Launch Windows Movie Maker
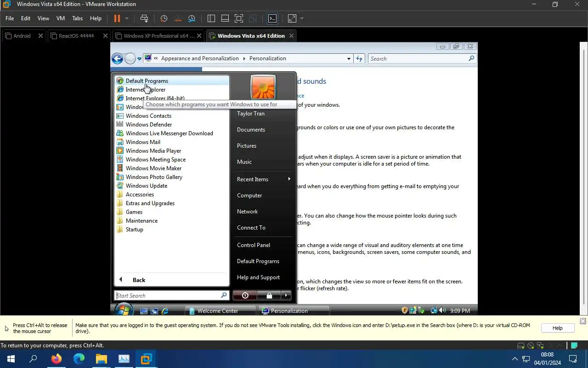This screenshot has height=368, width=588. (x=172, y=168)
